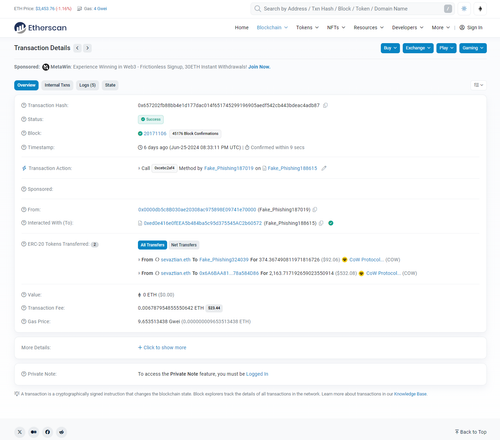Click the help icon beside Status
The image size is (500, 440).
pyautogui.click(x=24, y=119)
